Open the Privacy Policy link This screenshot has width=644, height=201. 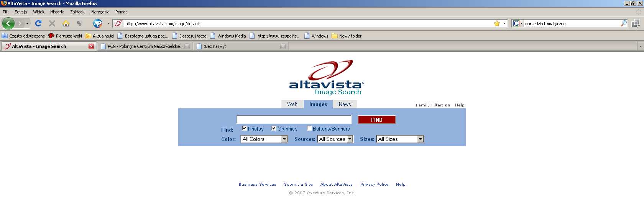point(374,185)
